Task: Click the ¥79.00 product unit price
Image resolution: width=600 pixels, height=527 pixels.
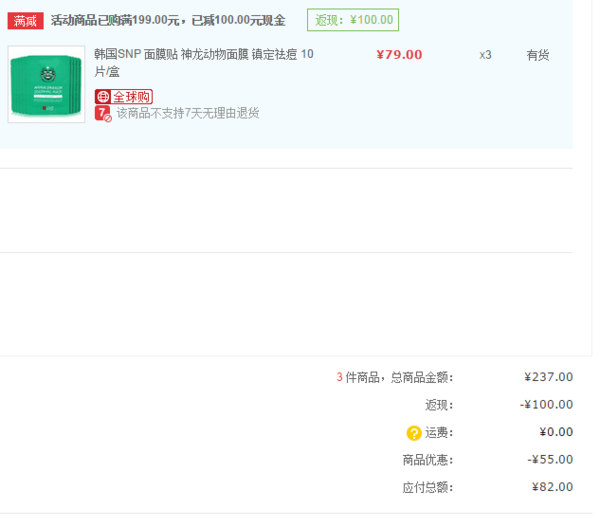Action: [x=398, y=55]
